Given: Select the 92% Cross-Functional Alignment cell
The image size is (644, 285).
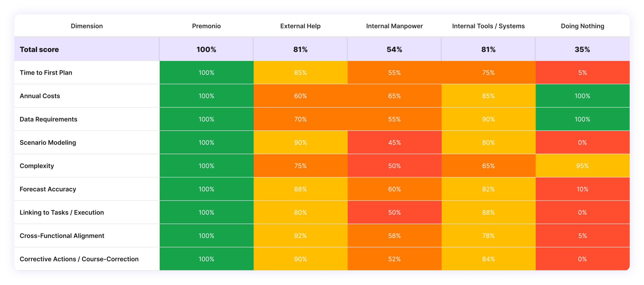Looking at the screenshot, I should (300, 236).
